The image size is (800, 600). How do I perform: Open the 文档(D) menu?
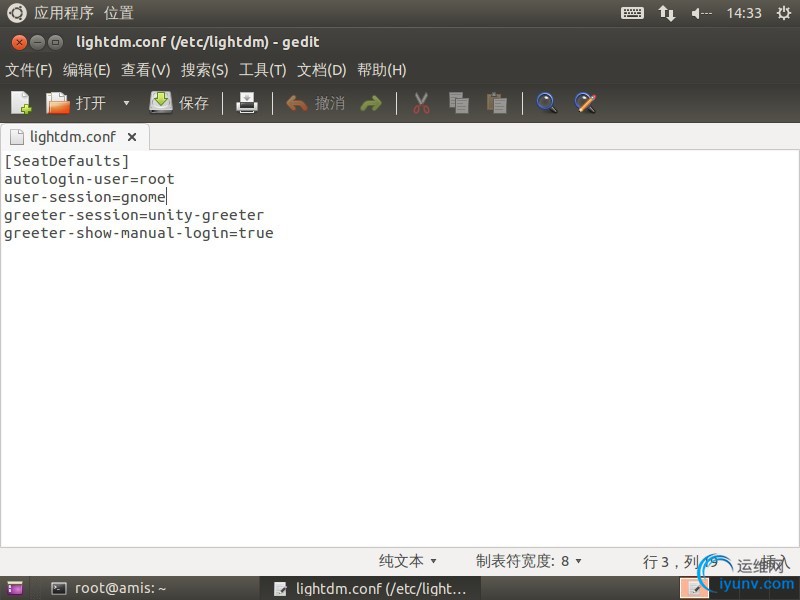321,70
